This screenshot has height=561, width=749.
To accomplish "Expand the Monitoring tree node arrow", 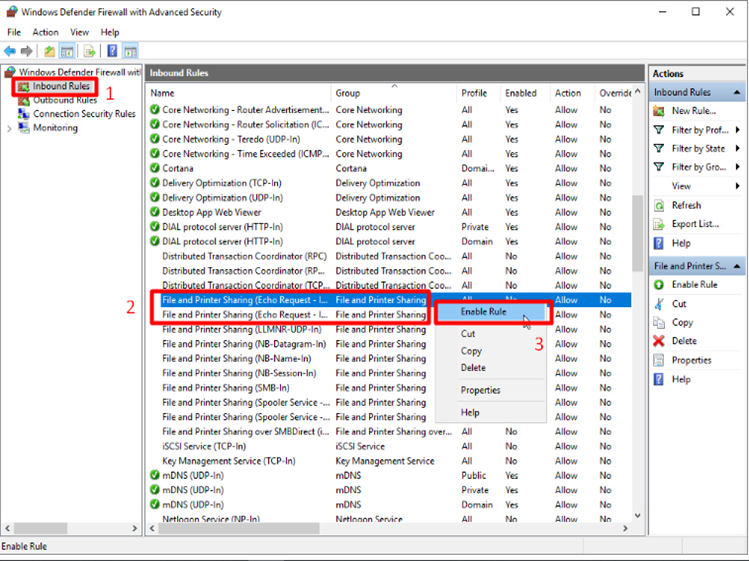I will [x=10, y=128].
